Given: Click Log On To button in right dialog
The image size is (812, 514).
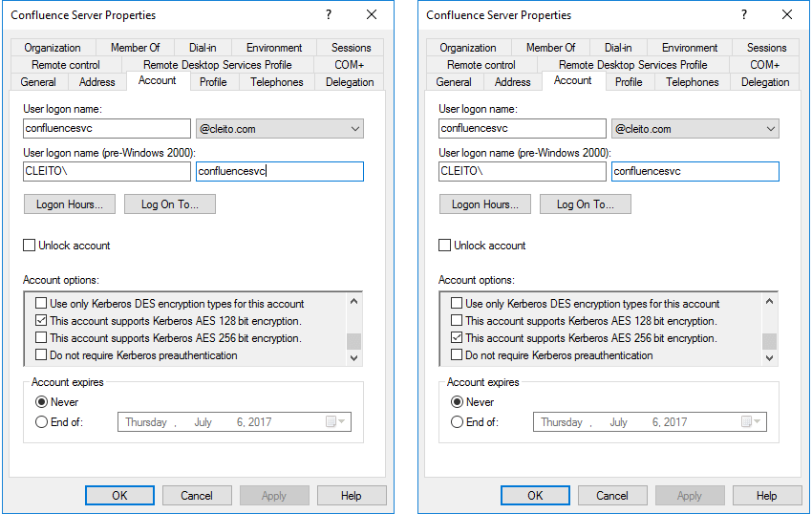Looking at the screenshot, I should 586,204.
